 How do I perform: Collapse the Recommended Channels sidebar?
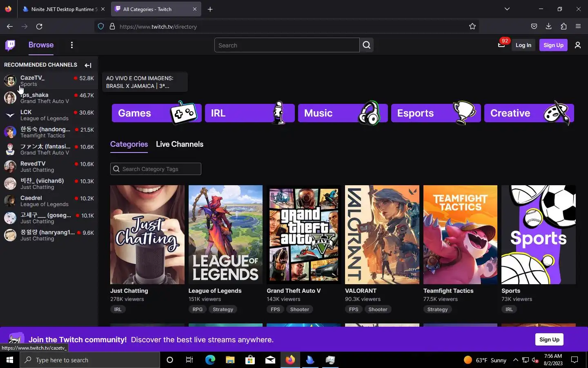tap(88, 65)
